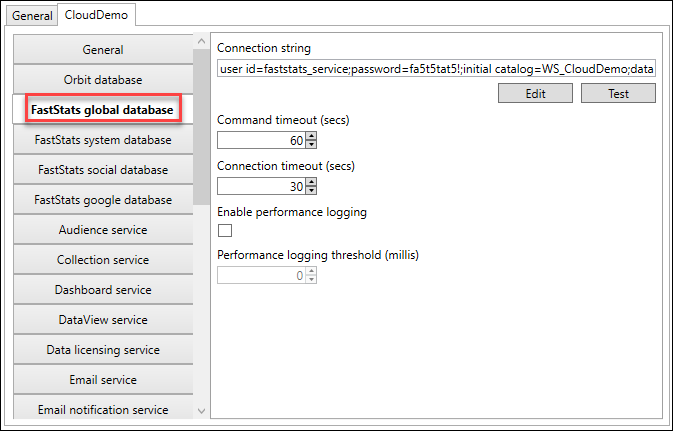
Task: Click down arrow of Performance logging threshold
Action: (x=311, y=279)
